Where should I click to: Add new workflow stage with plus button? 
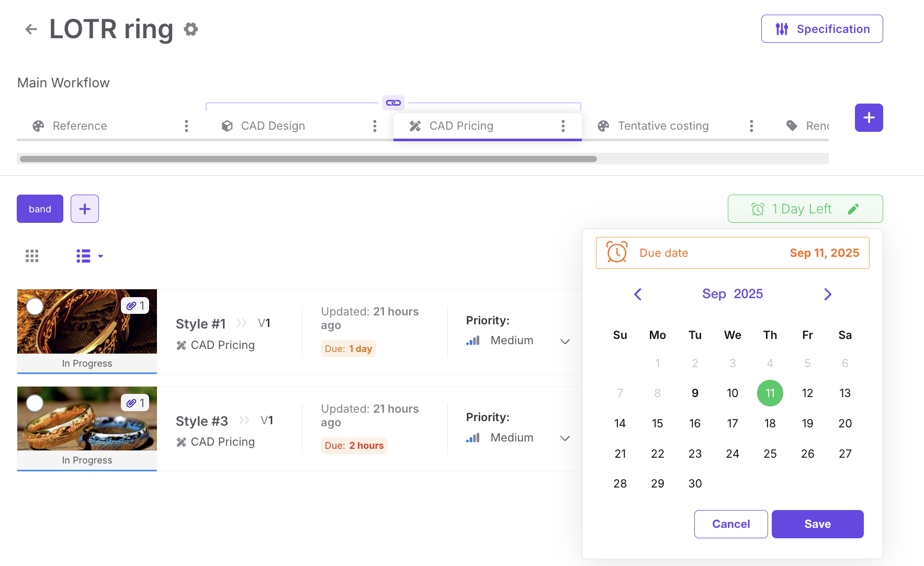(869, 118)
